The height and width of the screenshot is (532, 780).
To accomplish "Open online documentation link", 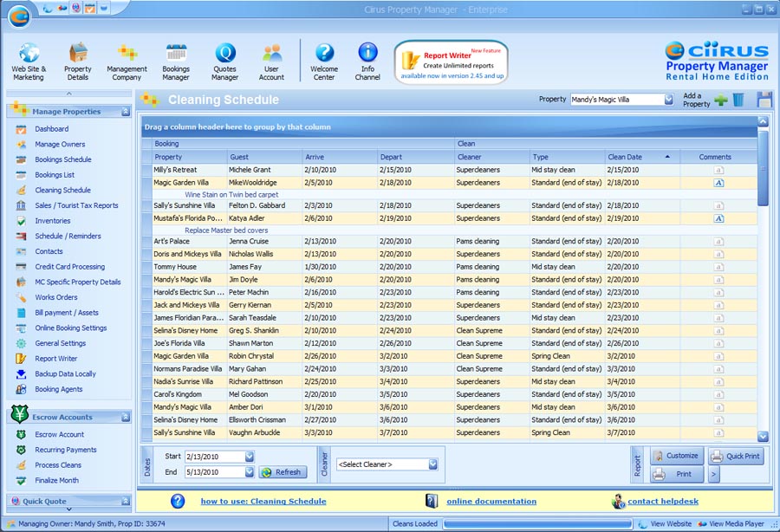I will [x=491, y=502].
